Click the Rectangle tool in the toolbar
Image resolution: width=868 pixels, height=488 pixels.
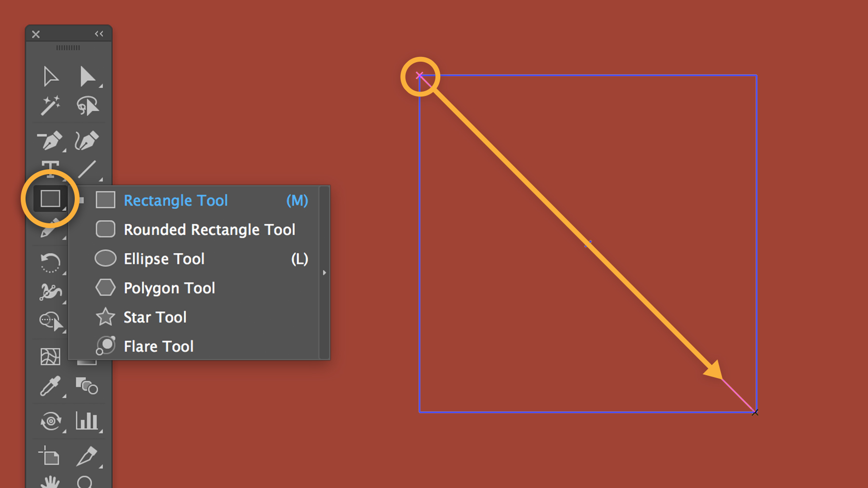50,199
